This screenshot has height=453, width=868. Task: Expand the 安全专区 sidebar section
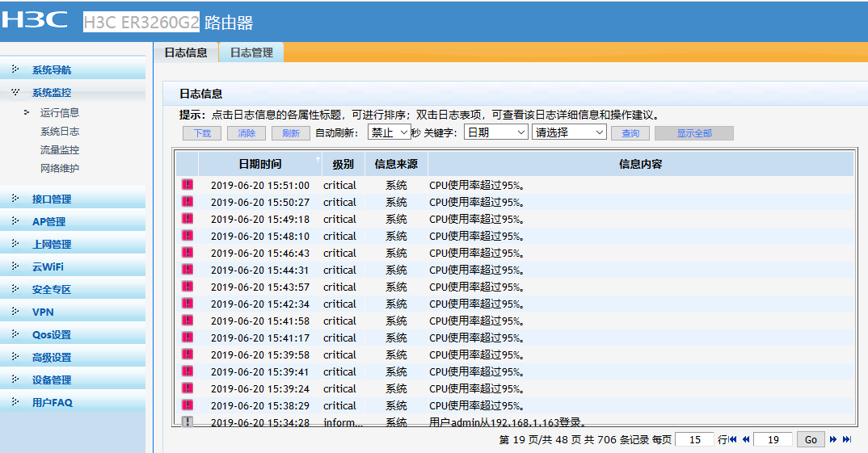pos(52,289)
